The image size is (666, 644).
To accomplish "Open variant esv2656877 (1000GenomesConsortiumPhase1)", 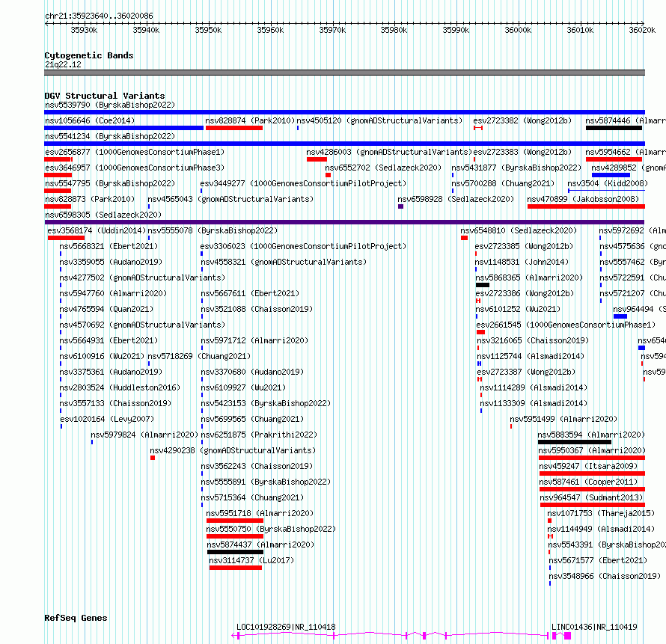I will 135,152.
